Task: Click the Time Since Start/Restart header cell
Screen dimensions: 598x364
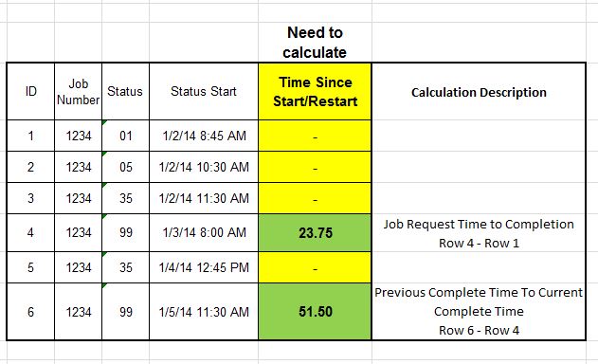Action: tap(315, 92)
